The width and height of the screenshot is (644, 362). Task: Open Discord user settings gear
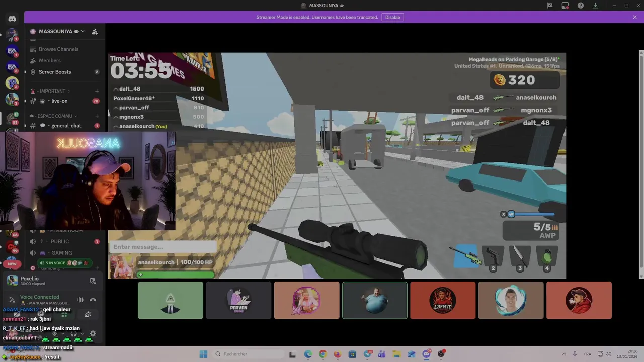point(93,333)
